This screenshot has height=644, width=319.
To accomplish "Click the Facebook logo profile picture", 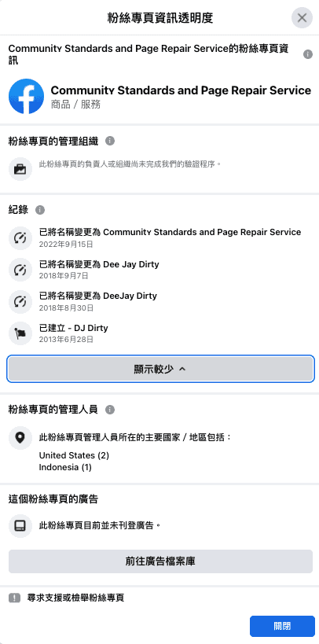I will [x=26, y=96].
